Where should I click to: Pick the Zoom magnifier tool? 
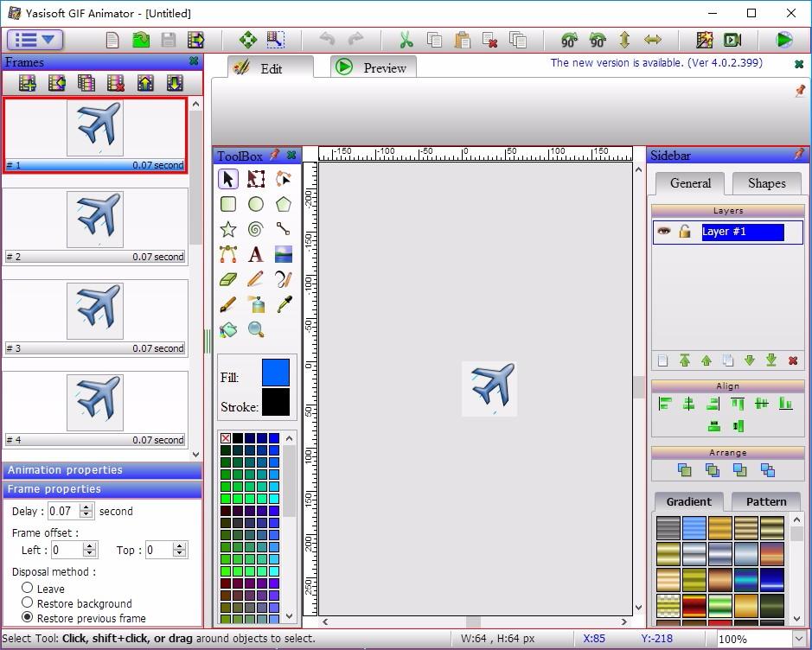[256, 329]
